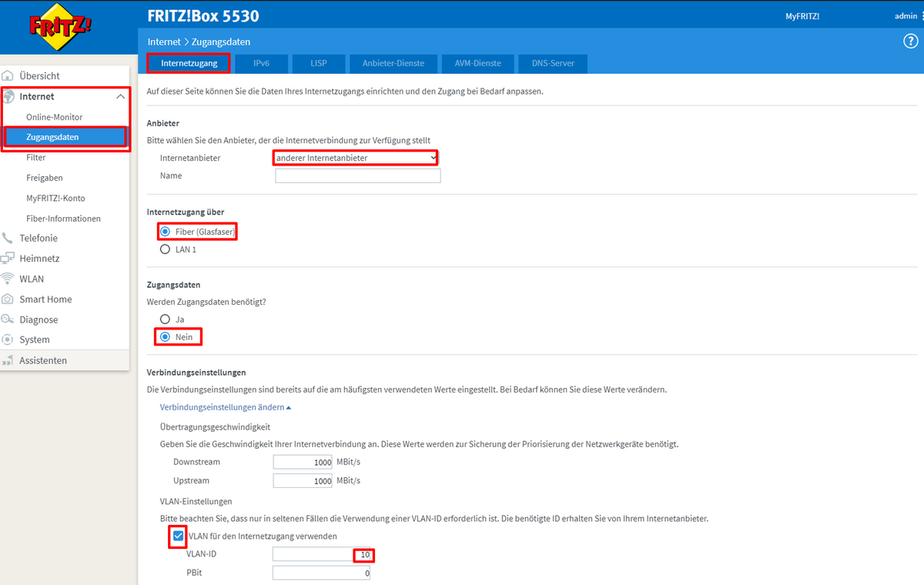Select the LAN 1 radio option
This screenshot has width=924, height=585.
[x=165, y=249]
